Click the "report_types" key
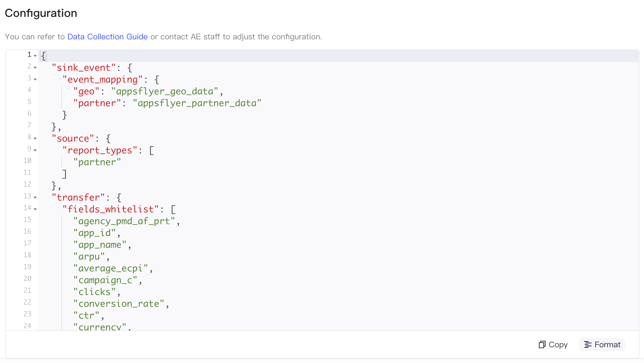 click(100, 150)
